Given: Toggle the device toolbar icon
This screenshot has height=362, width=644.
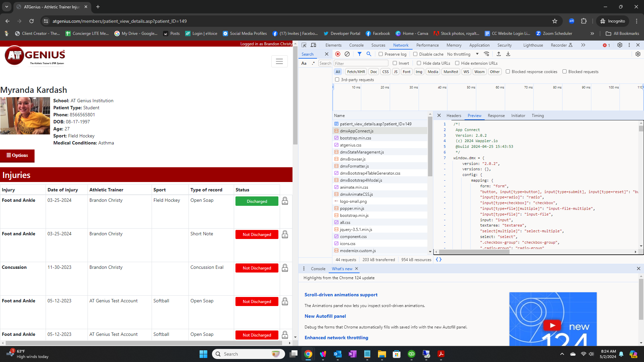Looking at the screenshot, I should [313, 45].
